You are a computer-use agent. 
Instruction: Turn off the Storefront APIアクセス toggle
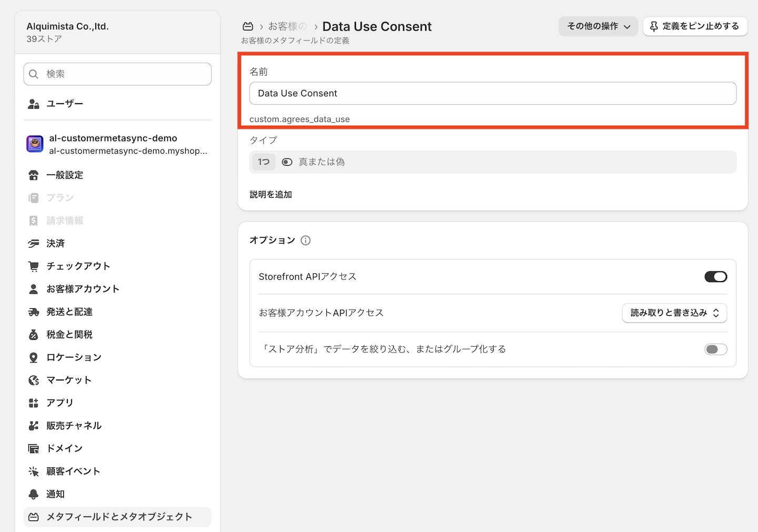(716, 277)
